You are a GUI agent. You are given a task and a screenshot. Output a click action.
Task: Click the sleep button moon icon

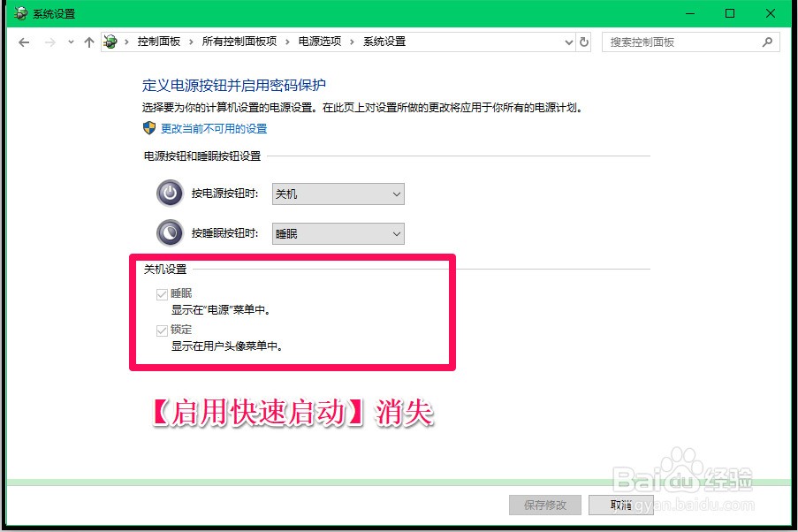point(170,233)
